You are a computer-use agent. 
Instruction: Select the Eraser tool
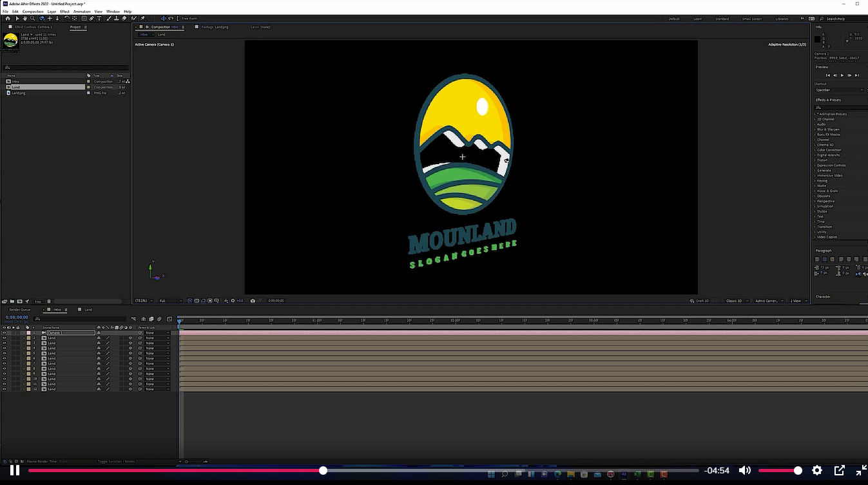point(124,19)
